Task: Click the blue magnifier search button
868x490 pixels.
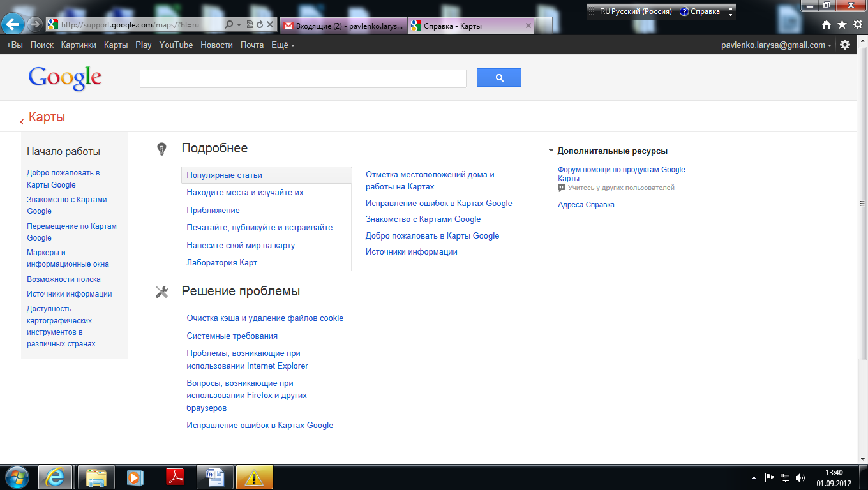Action: pyautogui.click(x=499, y=78)
